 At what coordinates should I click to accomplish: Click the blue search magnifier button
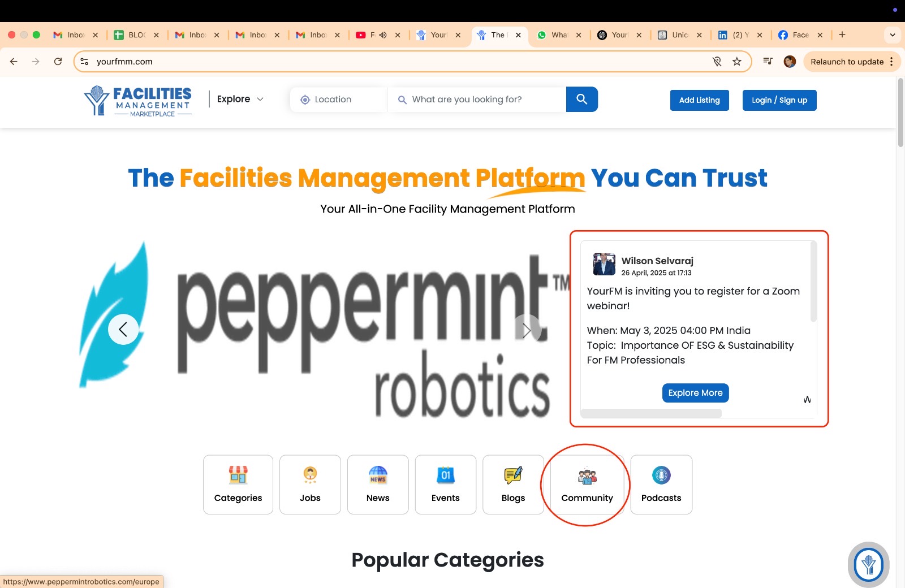click(x=581, y=100)
